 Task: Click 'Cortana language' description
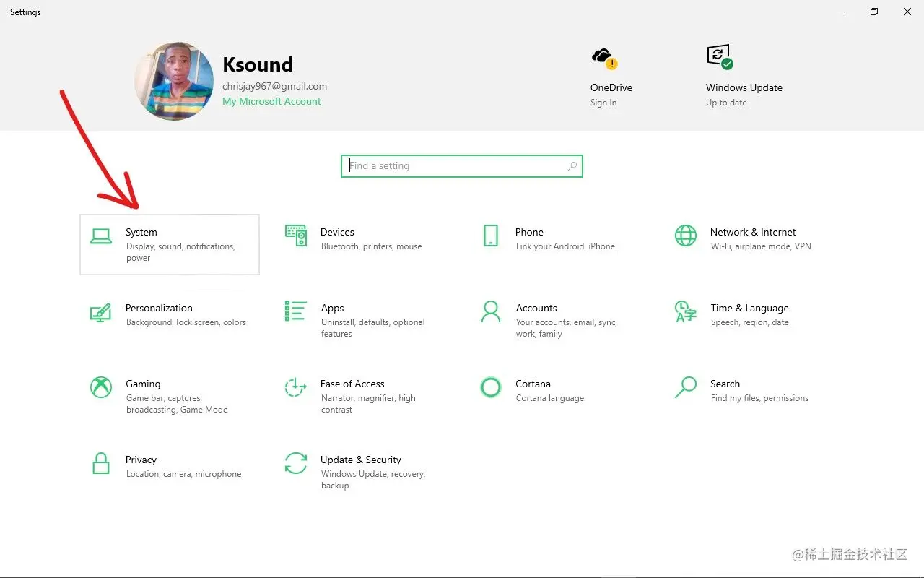[550, 398]
